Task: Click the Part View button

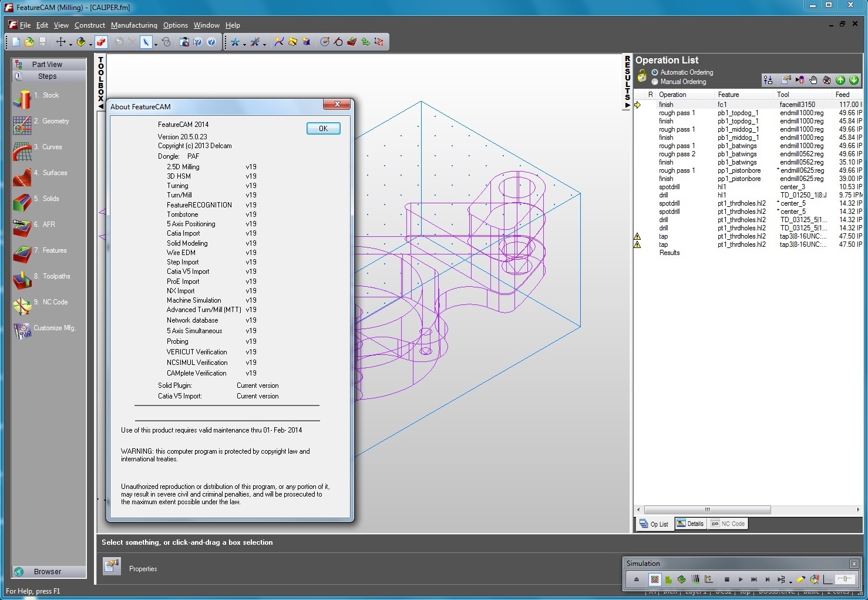Action: point(48,65)
